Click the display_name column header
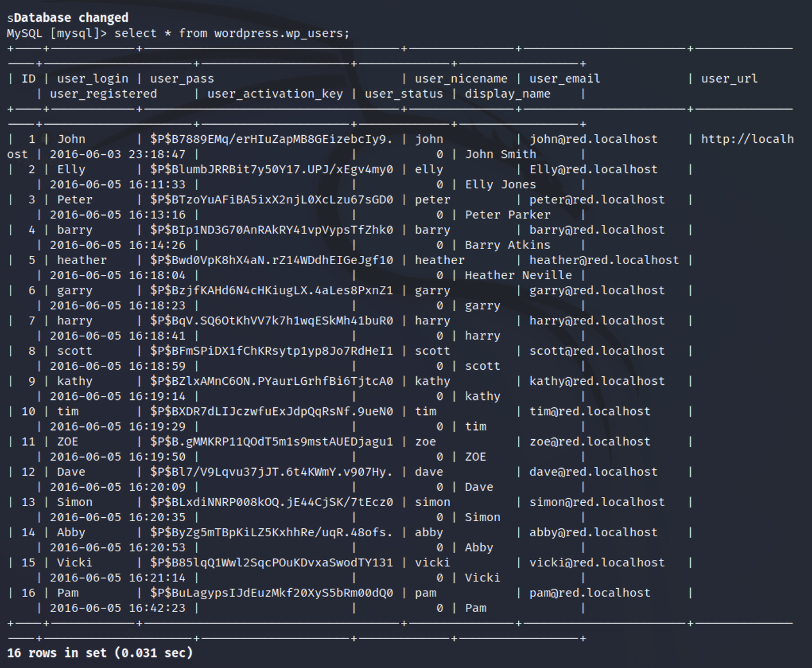Viewport: 812px width, 668px height. click(507, 94)
